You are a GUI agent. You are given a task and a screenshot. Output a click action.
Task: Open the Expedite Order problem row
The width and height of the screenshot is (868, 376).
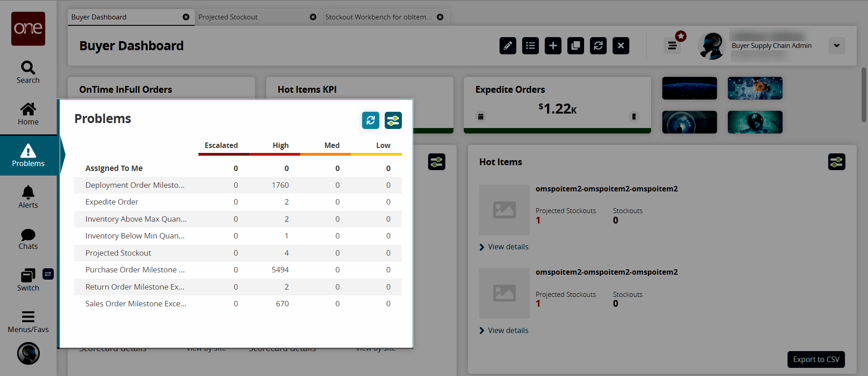tap(238, 202)
